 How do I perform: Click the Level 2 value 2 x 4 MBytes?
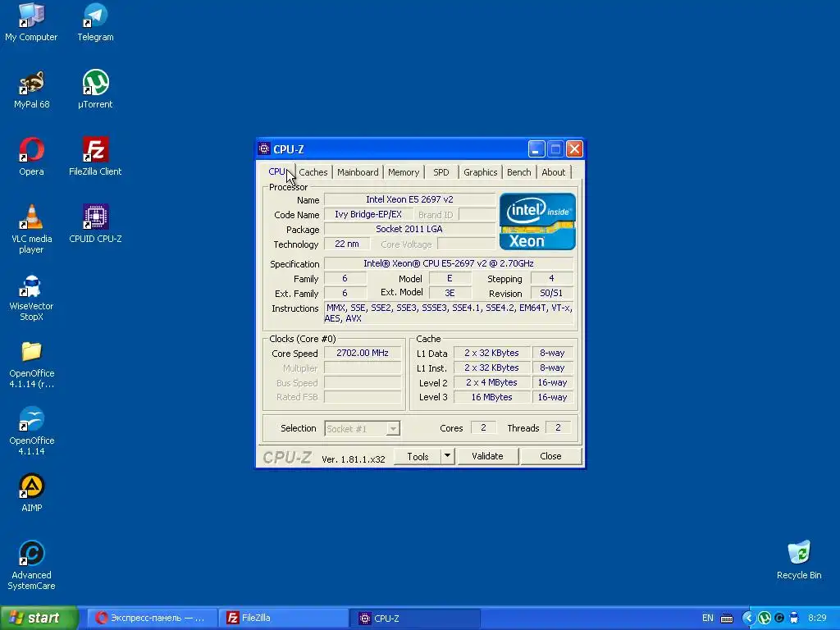[x=492, y=382]
